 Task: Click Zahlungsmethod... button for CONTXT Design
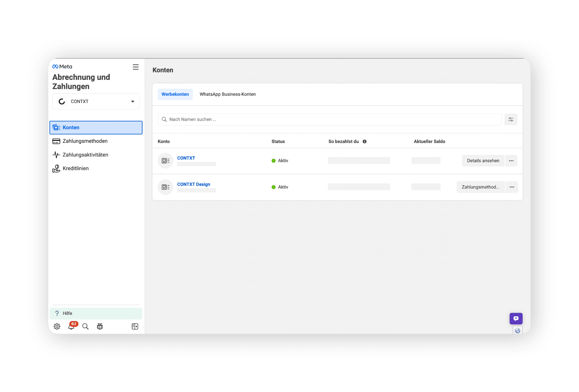coord(481,187)
